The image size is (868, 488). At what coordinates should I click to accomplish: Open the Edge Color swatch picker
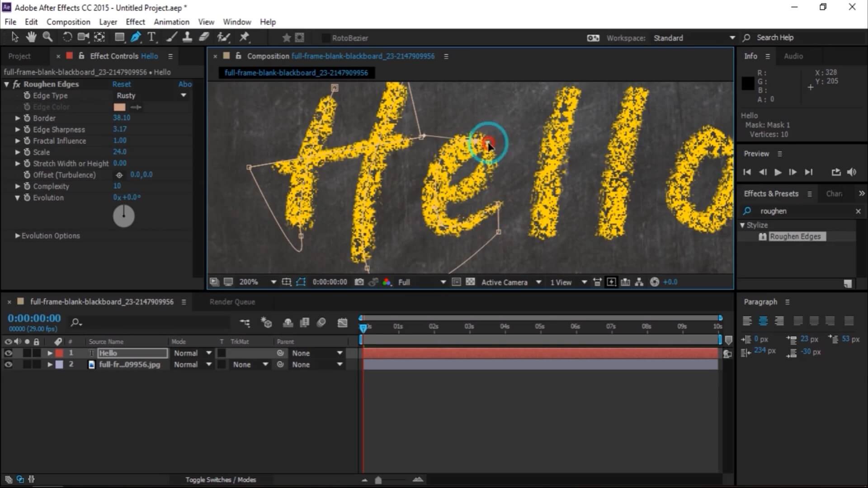[119, 107]
